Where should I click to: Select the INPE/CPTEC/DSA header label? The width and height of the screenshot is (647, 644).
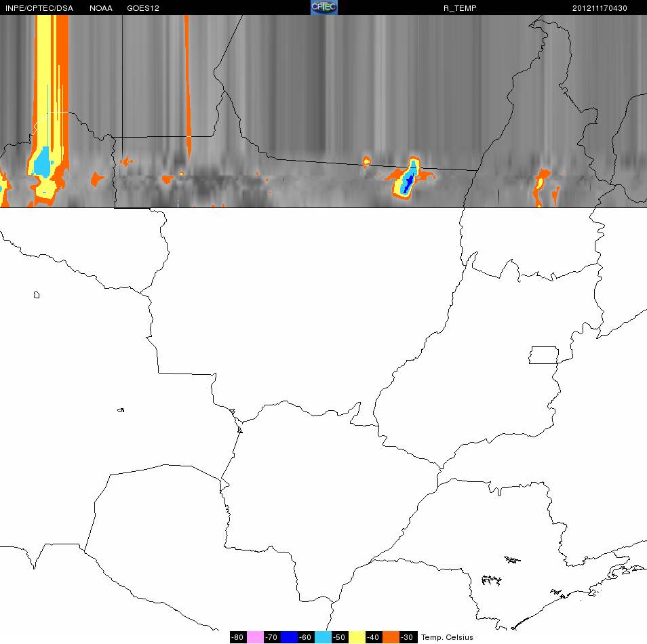coord(39,8)
